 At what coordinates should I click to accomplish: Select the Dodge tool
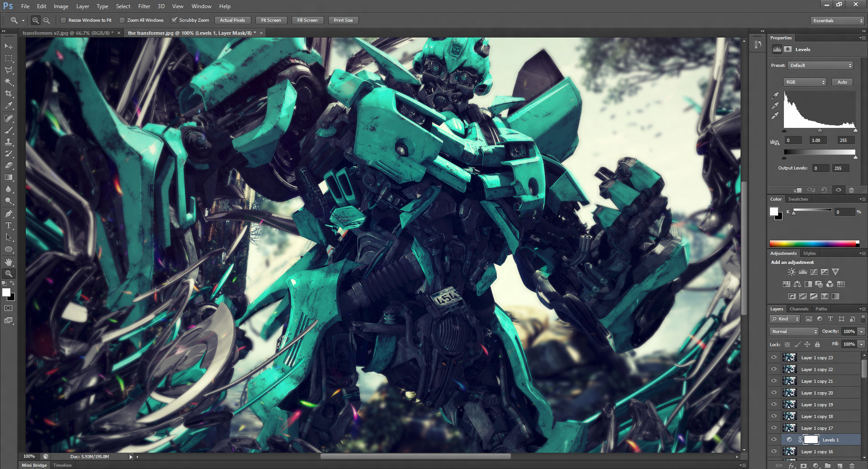[9, 201]
